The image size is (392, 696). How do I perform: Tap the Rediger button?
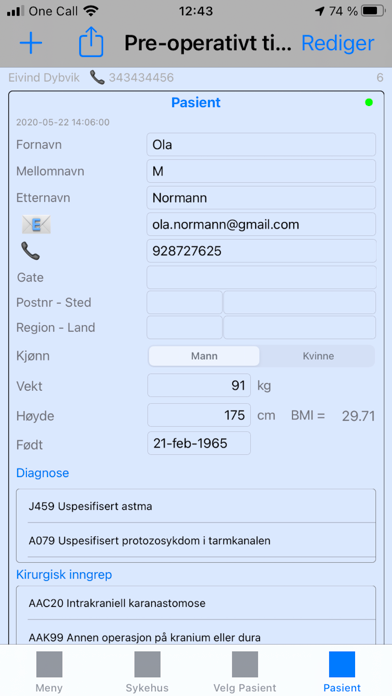point(338,43)
